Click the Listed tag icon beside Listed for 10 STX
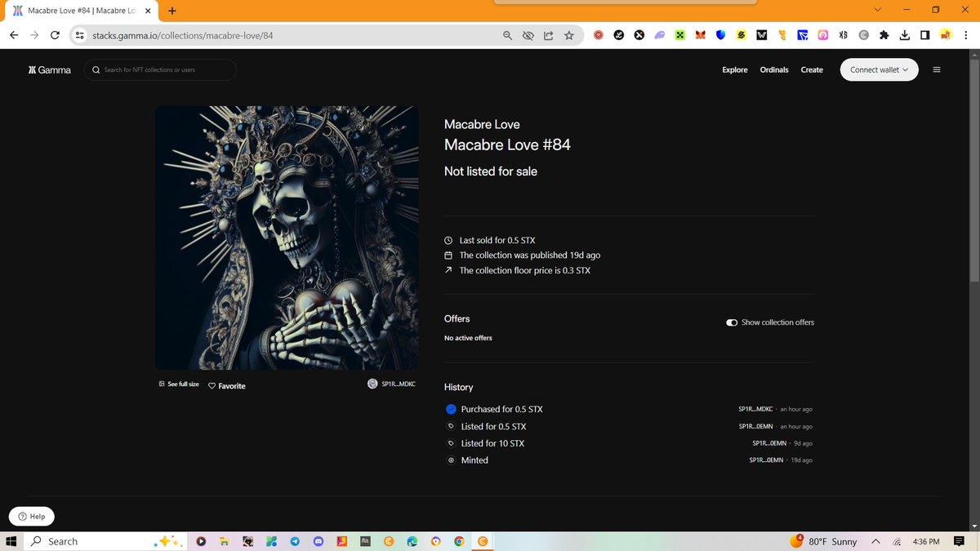Screen dimensions: 980x551 pos(451,443)
